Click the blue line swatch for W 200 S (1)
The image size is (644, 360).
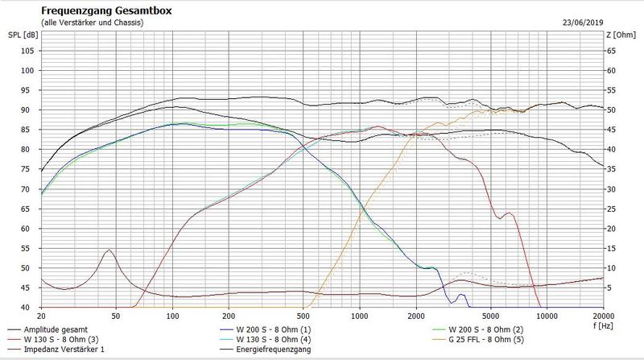(x=226, y=329)
